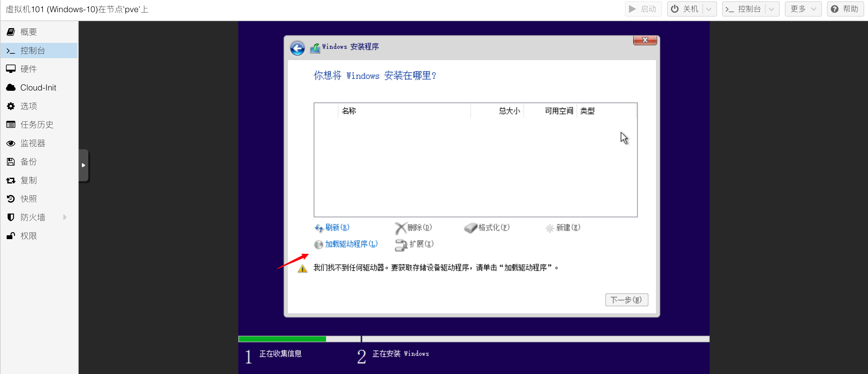
Task: Click the 选项 gear icon
Action: pyautogui.click(x=11, y=106)
